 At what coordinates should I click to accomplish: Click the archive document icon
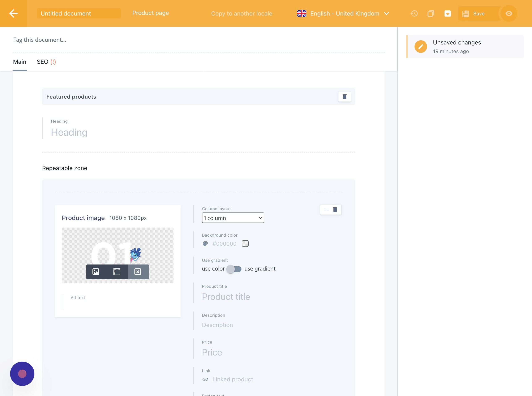tap(447, 13)
